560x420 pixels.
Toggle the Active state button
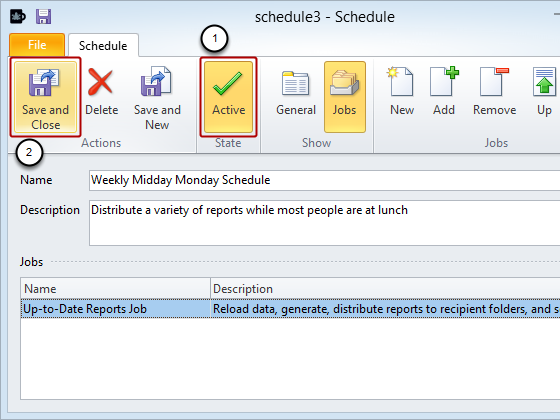click(x=229, y=97)
